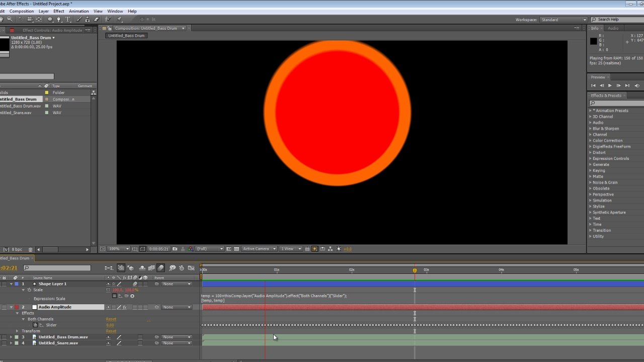Select the Roto Brush tool
This screenshot has width=644, height=362.
[x=108, y=19]
